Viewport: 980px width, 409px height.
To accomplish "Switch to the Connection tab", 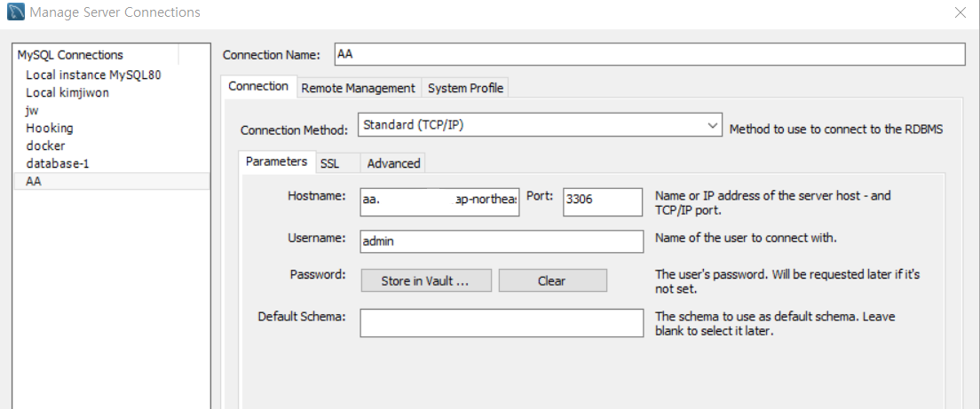I will [258, 87].
